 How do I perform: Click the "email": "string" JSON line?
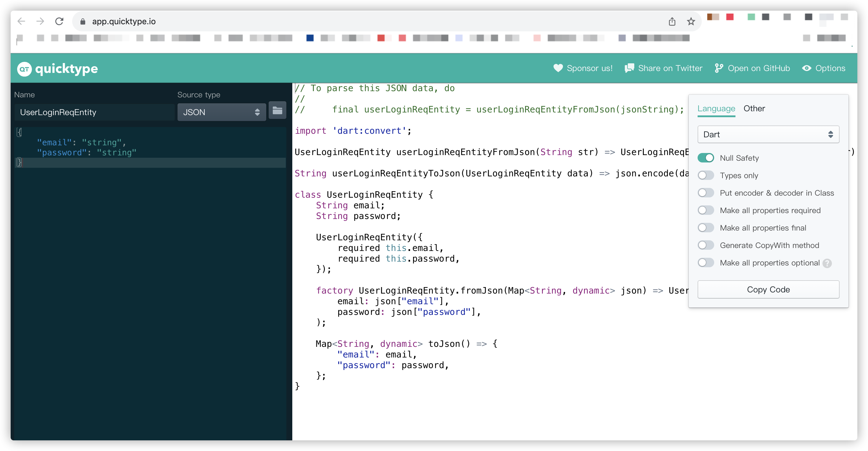[81, 142]
